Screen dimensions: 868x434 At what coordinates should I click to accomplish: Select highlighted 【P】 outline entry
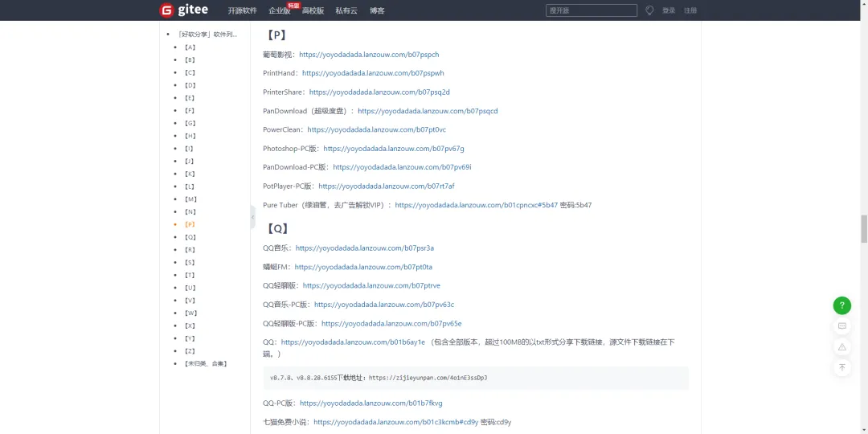pos(190,224)
